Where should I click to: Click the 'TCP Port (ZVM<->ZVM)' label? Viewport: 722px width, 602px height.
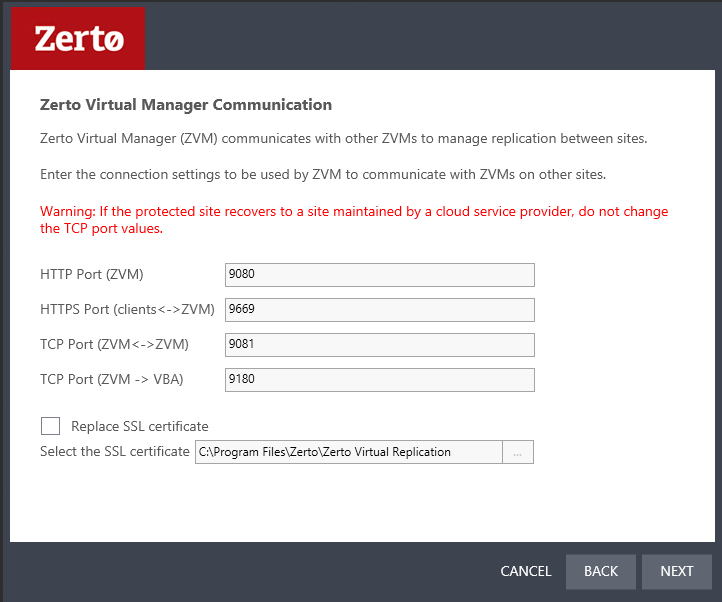pos(114,345)
